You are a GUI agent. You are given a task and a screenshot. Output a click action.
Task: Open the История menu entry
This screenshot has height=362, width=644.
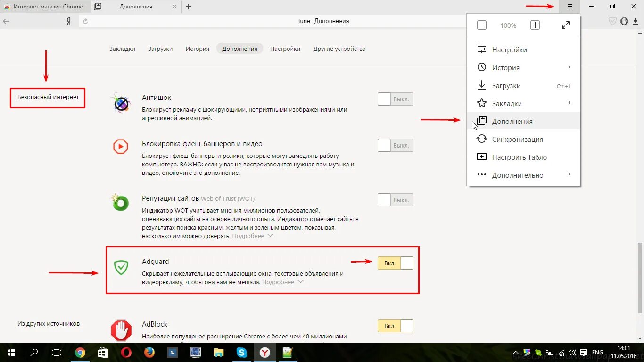pos(523,68)
